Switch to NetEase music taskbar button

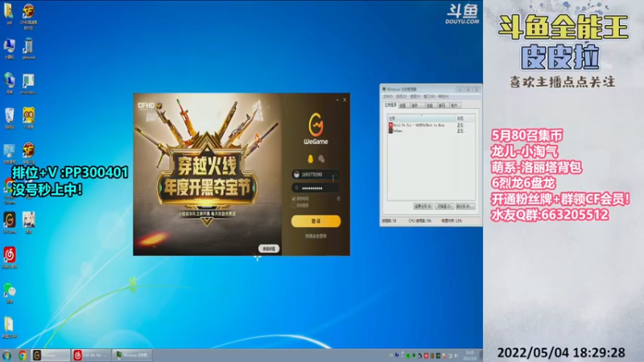coord(91,356)
